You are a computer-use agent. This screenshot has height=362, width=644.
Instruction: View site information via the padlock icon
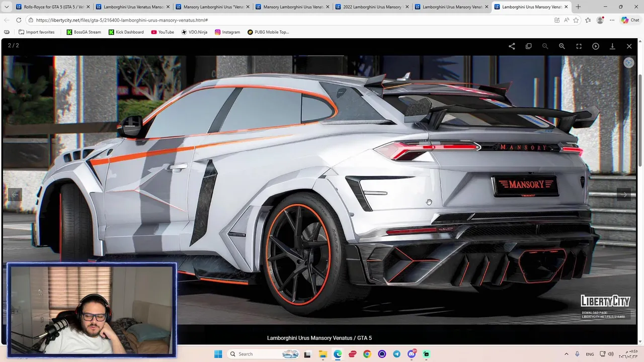31,20
